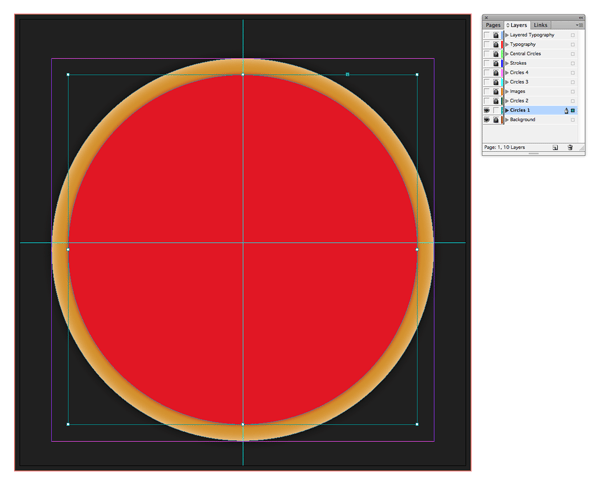Show the Layered Typography layer

coord(487,35)
